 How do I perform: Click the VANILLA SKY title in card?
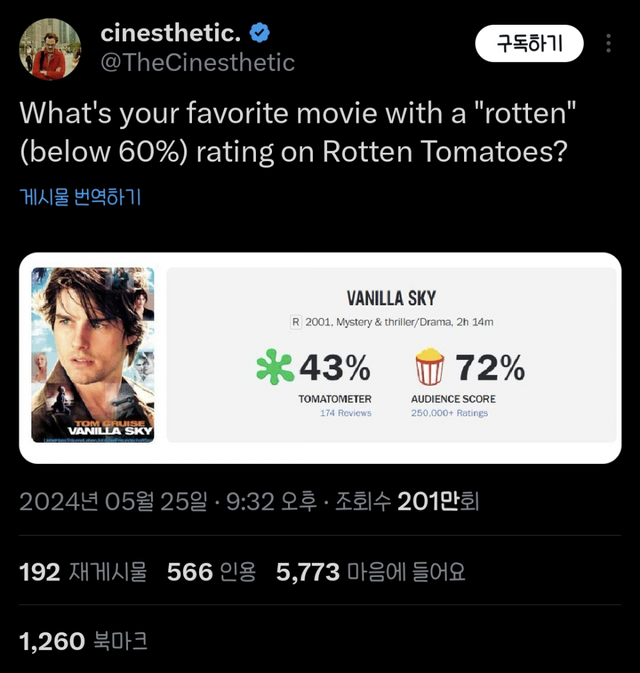[x=391, y=297]
